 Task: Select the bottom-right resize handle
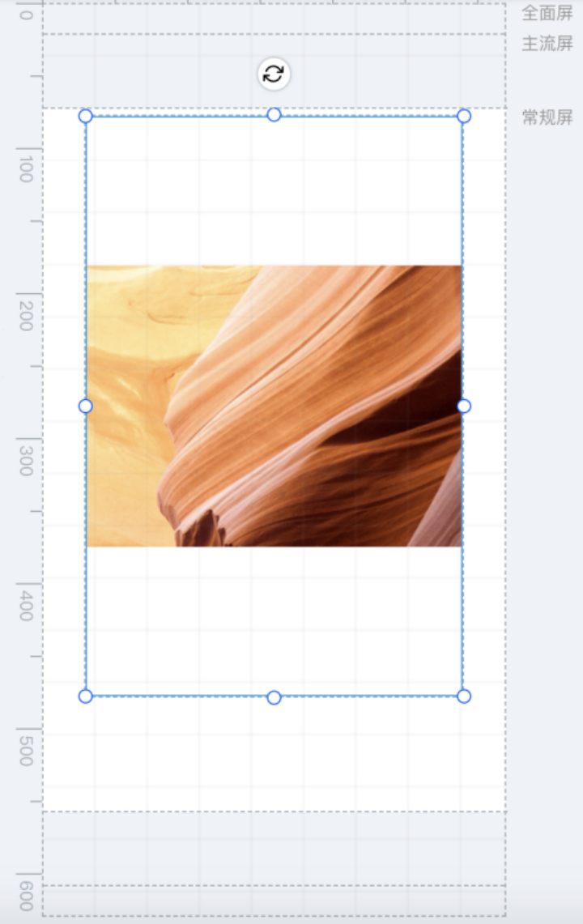tap(464, 696)
